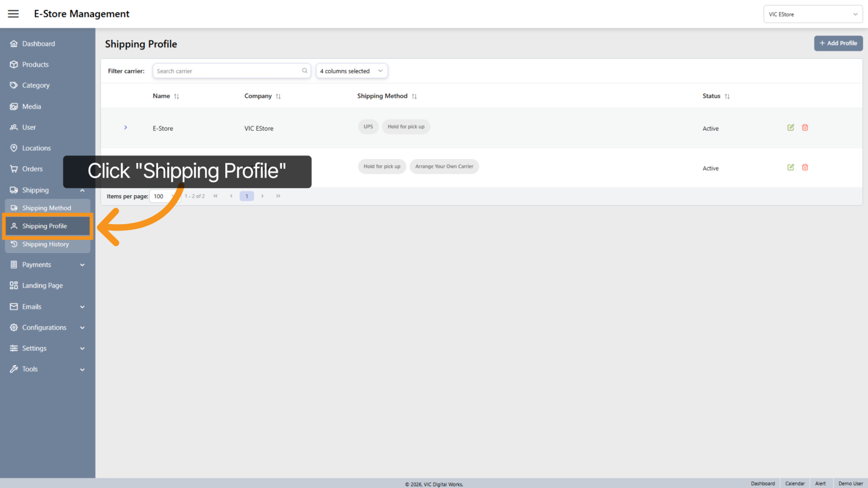Click the Add Profile button
868x488 pixels.
(838, 43)
